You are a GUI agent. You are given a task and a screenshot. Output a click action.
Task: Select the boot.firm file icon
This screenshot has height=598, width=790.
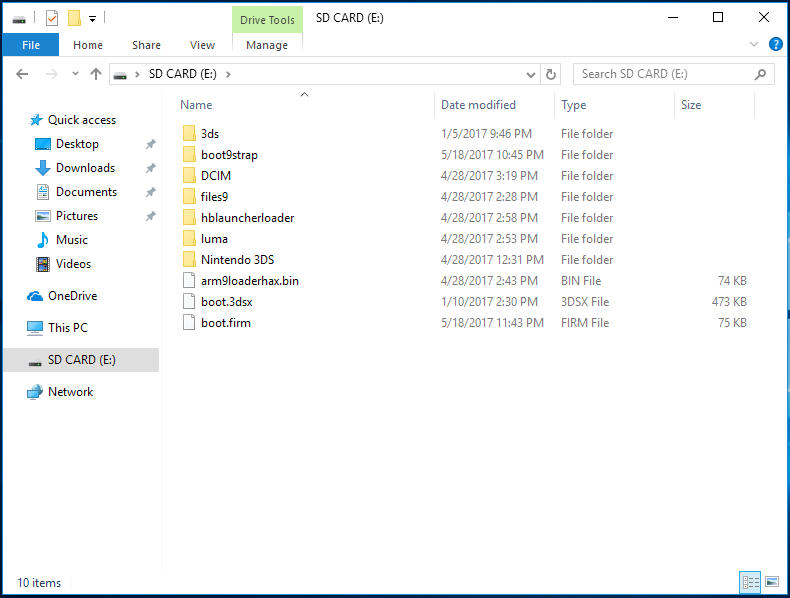[x=189, y=322]
